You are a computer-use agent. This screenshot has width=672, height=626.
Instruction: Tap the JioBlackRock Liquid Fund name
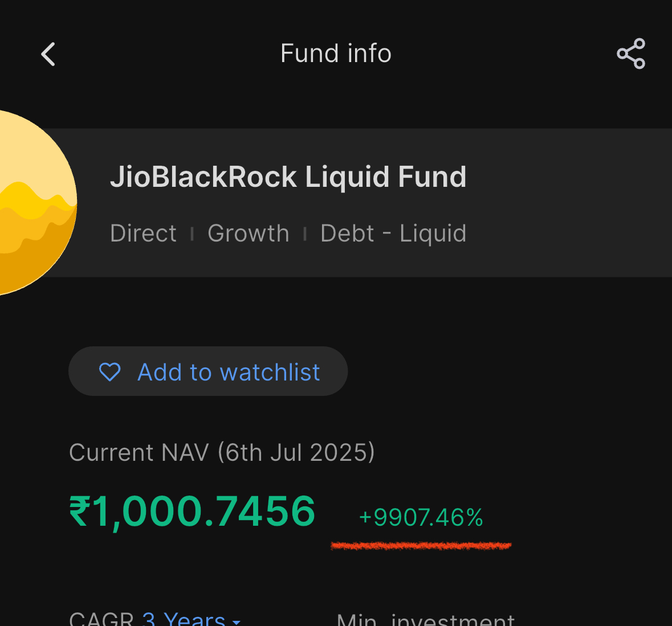point(288,177)
